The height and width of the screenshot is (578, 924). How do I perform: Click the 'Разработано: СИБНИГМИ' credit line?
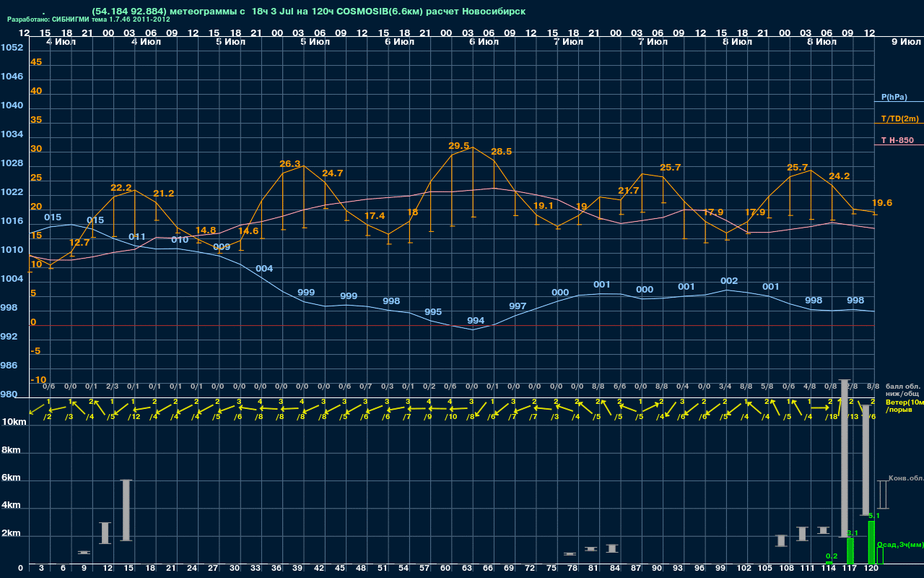click(88, 20)
